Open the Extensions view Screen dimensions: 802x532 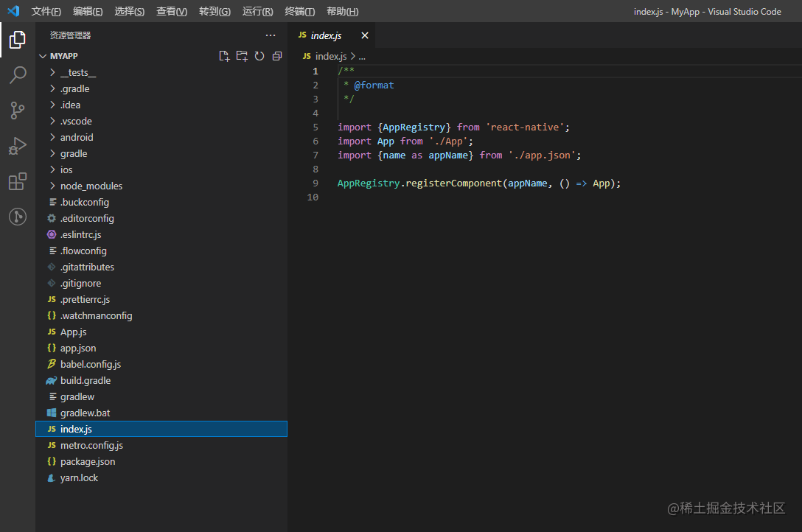click(18, 181)
